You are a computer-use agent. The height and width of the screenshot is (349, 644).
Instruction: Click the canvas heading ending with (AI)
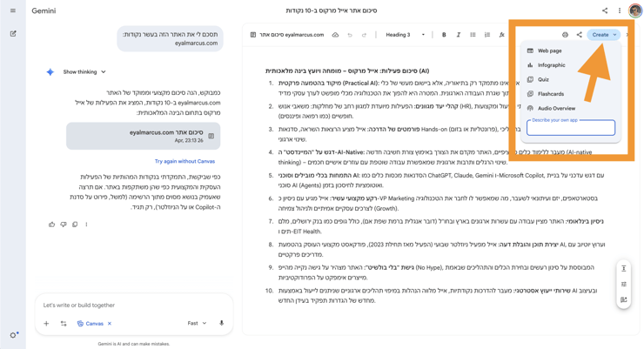point(347,70)
